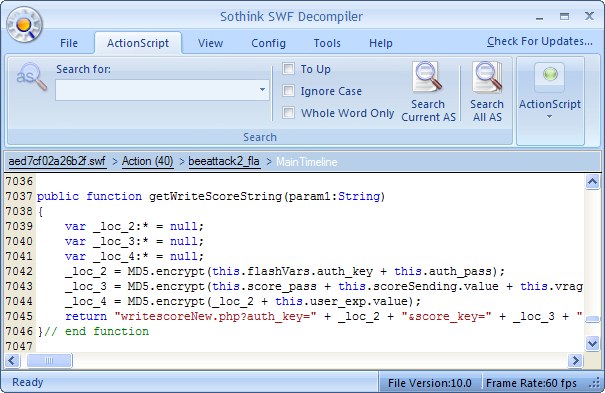This screenshot has height=393, width=605.
Task: Click the scroll right arrow at bottom
Action: click(x=575, y=361)
